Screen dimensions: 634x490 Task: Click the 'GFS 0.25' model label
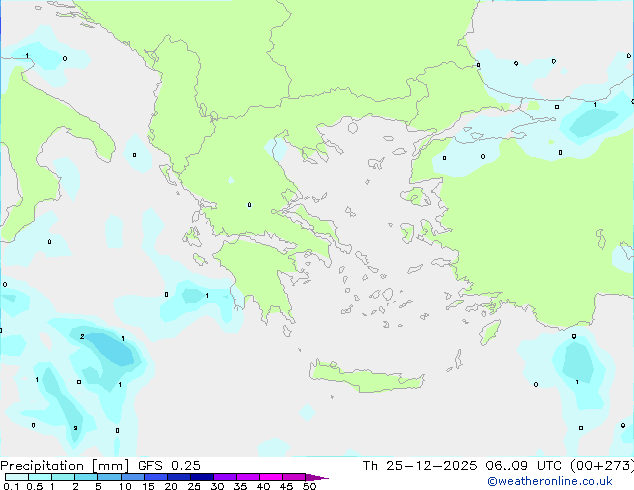click(x=169, y=466)
